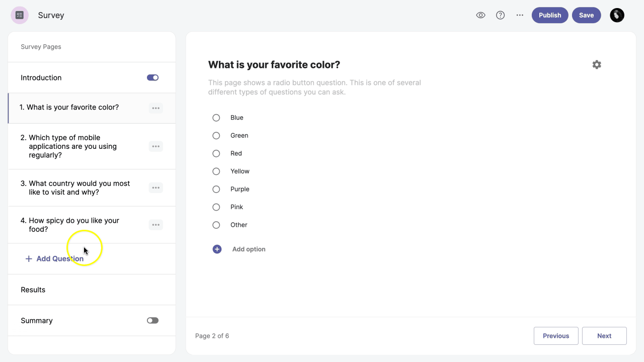Image resolution: width=644 pixels, height=362 pixels.
Task: Open question settings gear icon
Action: [596, 64]
